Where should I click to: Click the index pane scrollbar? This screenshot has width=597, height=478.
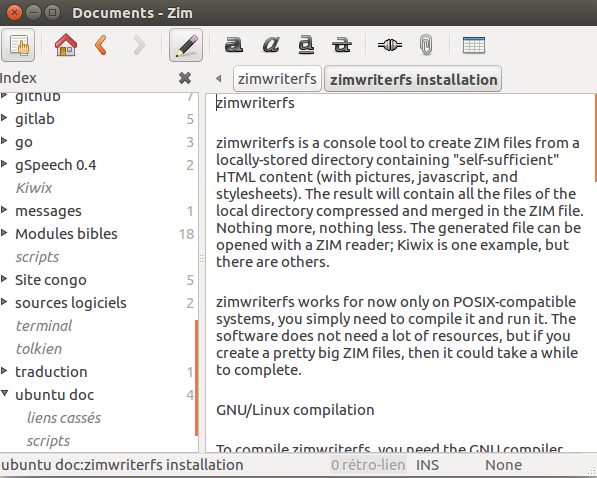point(196,377)
